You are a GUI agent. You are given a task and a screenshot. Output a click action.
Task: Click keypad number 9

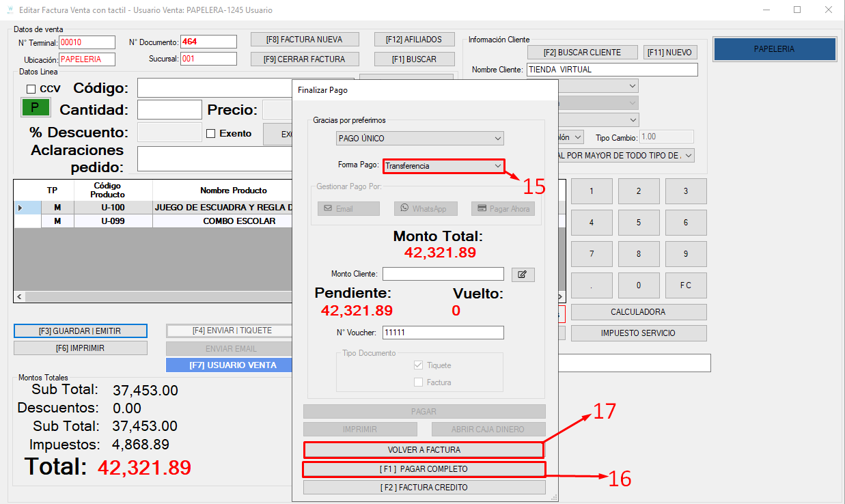(x=686, y=254)
